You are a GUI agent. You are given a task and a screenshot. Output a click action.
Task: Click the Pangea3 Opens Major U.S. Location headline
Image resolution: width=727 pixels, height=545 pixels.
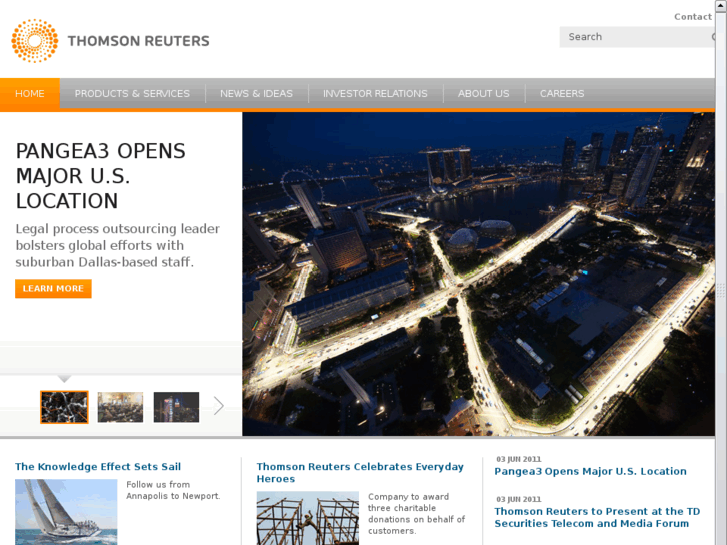[101, 176]
